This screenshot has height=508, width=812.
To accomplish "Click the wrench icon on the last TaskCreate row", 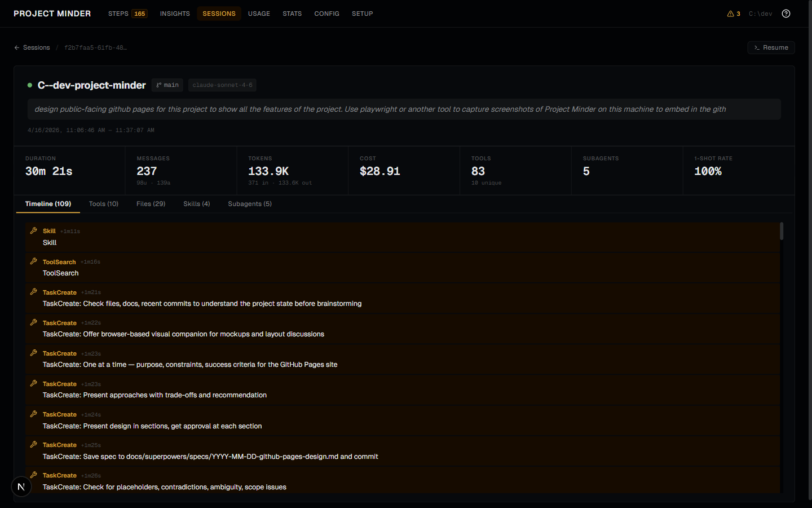I will 33,474.
